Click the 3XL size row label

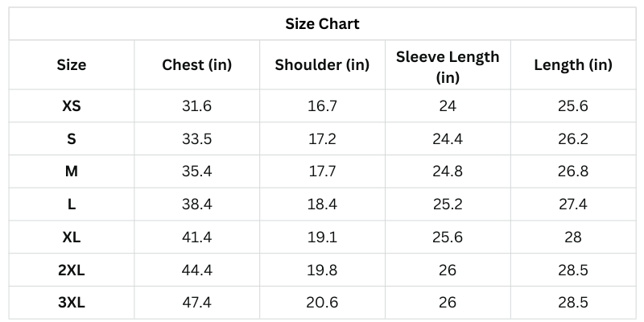pyautogui.click(x=72, y=303)
